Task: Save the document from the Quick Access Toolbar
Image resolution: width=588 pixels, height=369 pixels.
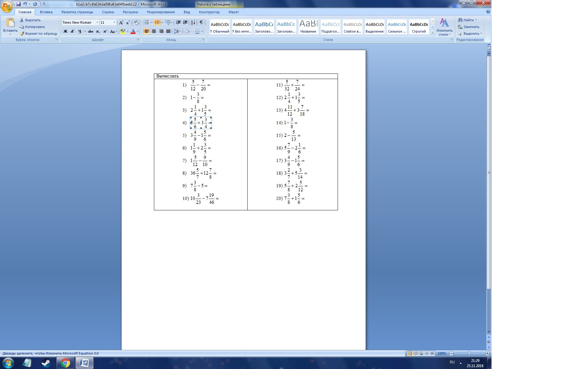Action: pos(18,4)
